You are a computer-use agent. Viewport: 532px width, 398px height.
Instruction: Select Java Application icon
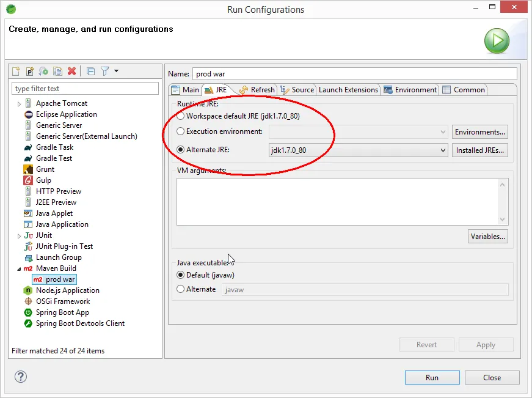(28, 224)
